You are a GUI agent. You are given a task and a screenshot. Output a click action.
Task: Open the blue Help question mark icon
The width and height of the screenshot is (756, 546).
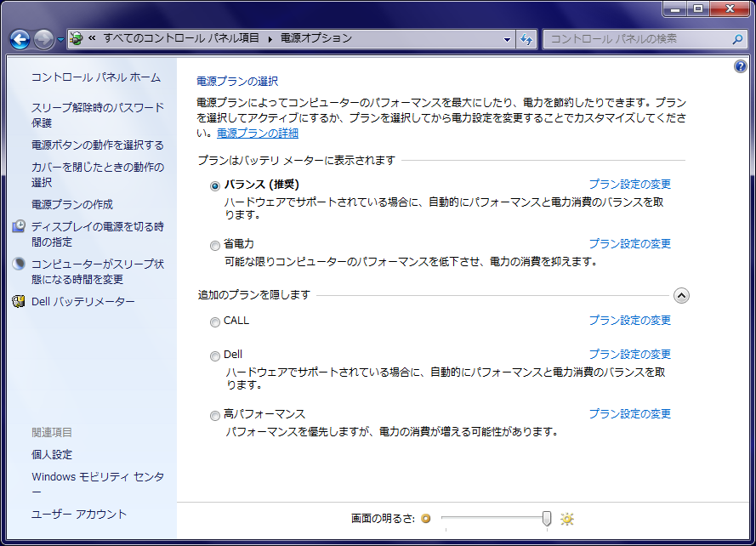pos(740,66)
